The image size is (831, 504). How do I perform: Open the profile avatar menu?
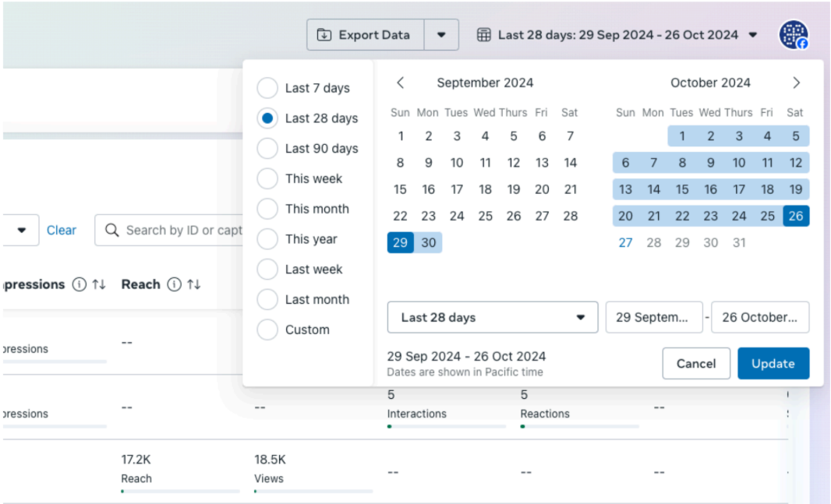click(793, 35)
